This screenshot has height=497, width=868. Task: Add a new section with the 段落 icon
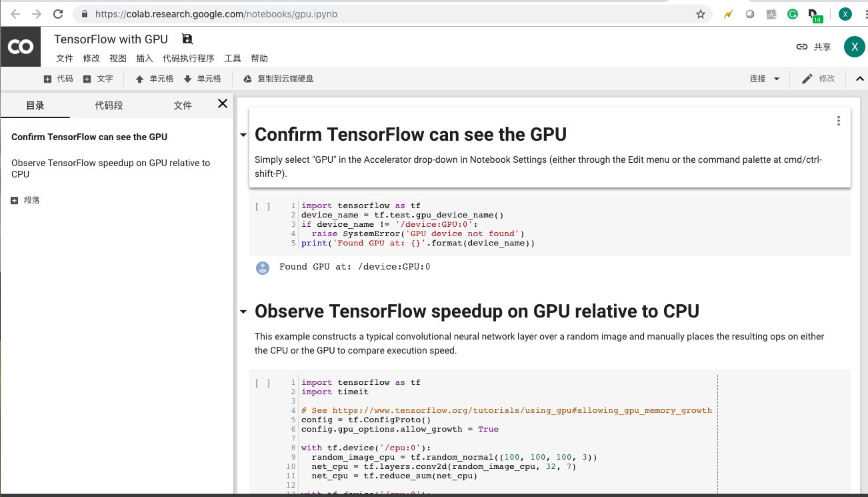coord(15,199)
